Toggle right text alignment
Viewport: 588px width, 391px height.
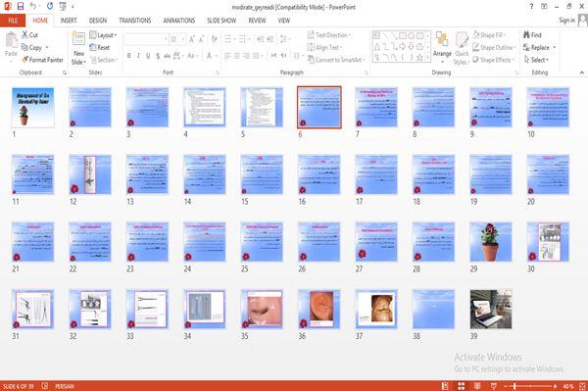click(246, 56)
